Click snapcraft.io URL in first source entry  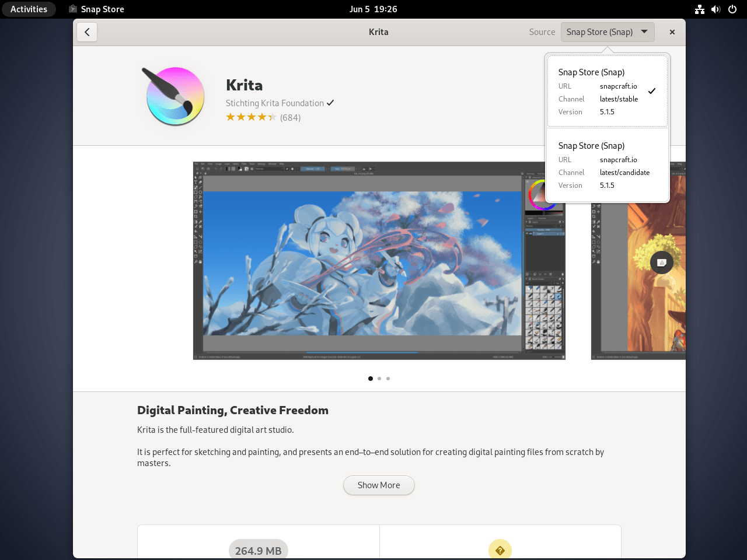click(x=619, y=86)
